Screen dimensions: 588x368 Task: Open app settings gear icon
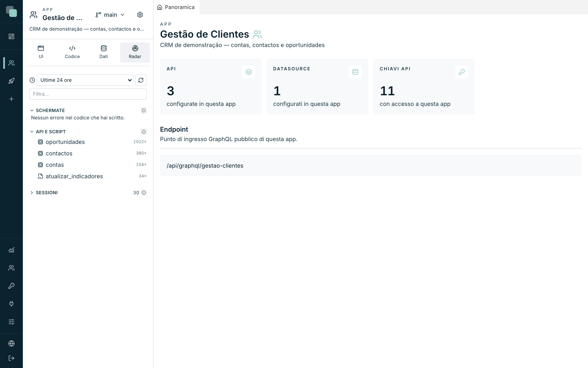pos(140,15)
